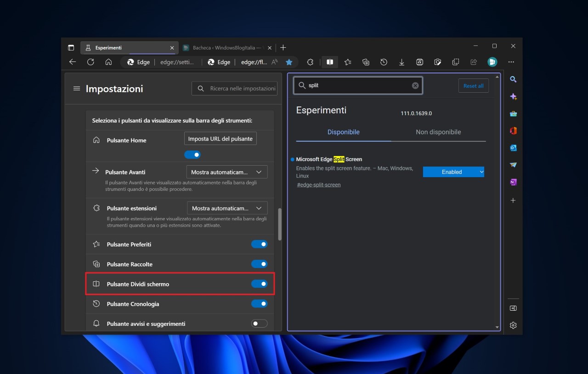Click the hide sidebar icon

513,308
